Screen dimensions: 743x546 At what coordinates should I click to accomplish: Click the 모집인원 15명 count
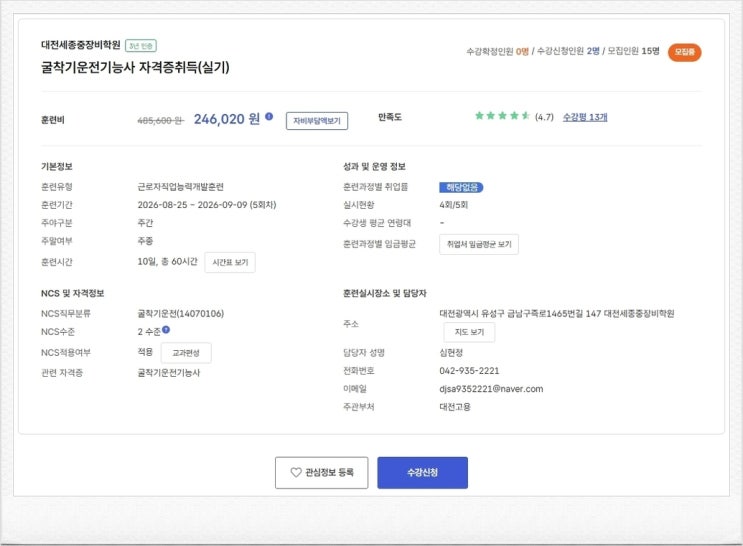coord(634,51)
